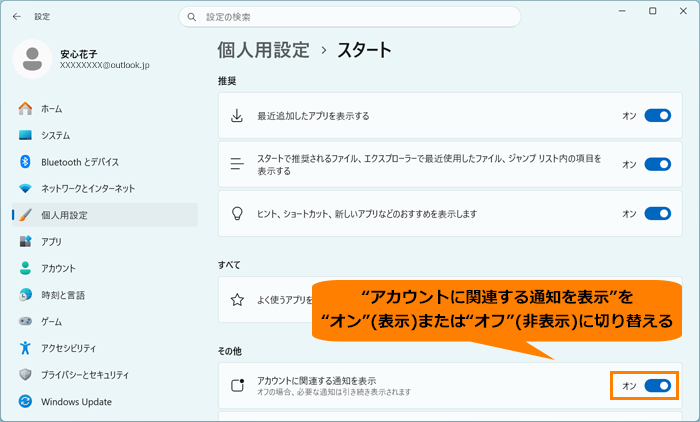The height and width of the screenshot is (422, 700).
Task: Click the 時刻と言語 globe clock icon
Action: (25, 295)
